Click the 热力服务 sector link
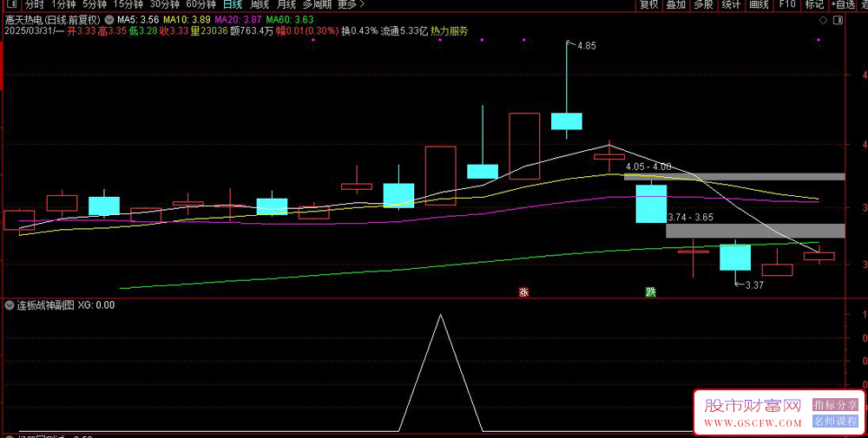 pos(449,31)
